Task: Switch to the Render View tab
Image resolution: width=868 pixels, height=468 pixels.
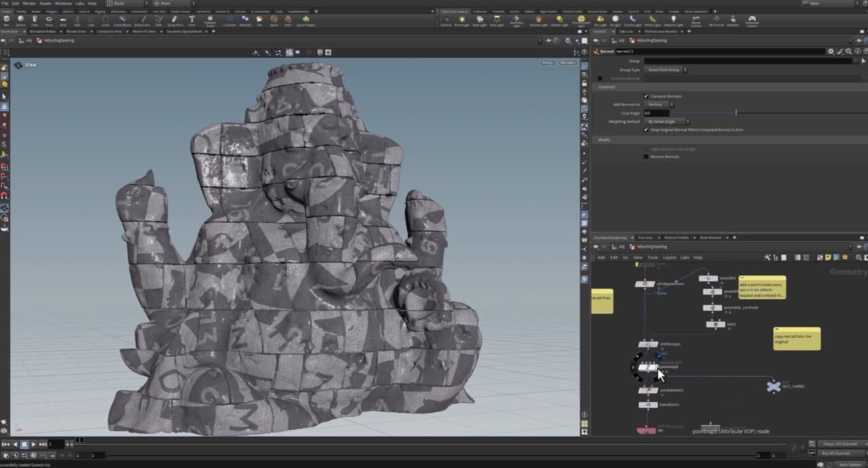Action: (76, 31)
